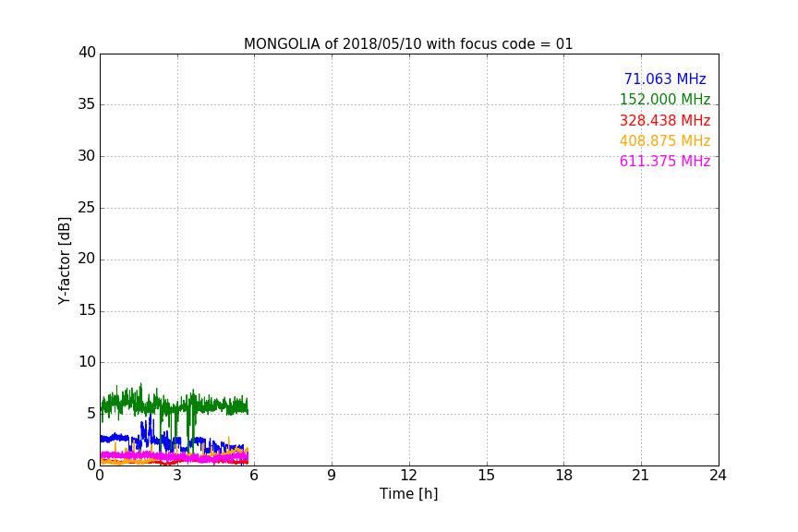Select the 611.375 MHz legend label

(665, 161)
